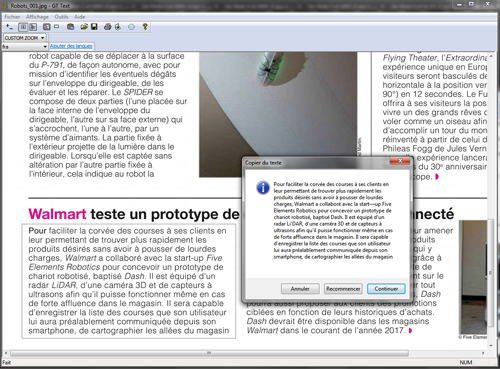Click the 'Ajouter des langues' link
Image resolution: width=500 pixels, height=369 pixels.
tap(71, 46)
